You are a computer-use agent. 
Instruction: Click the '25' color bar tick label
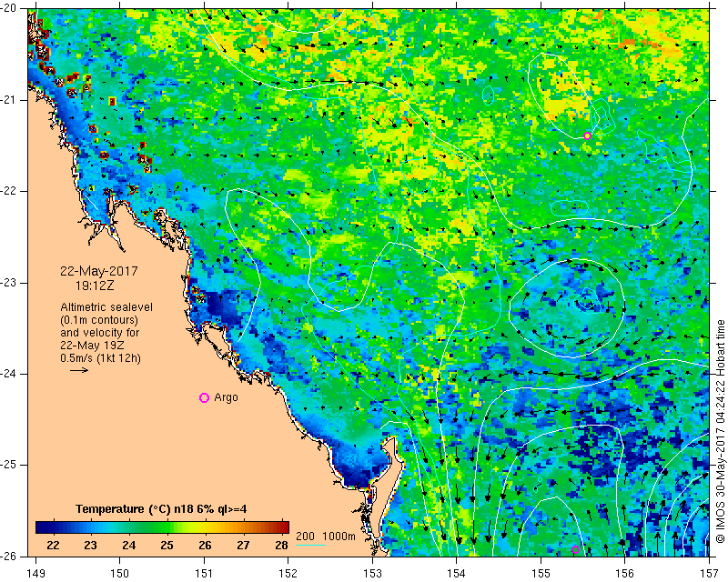point(167,545)
